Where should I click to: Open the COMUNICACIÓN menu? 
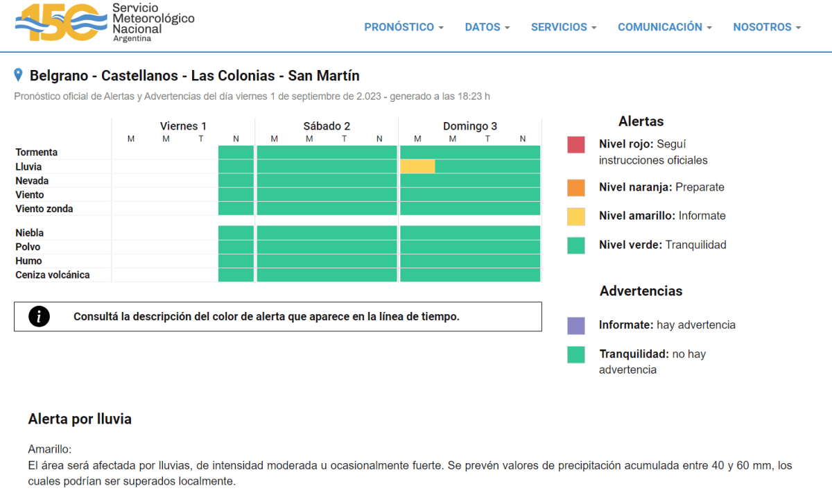click(x=664, y=27)
